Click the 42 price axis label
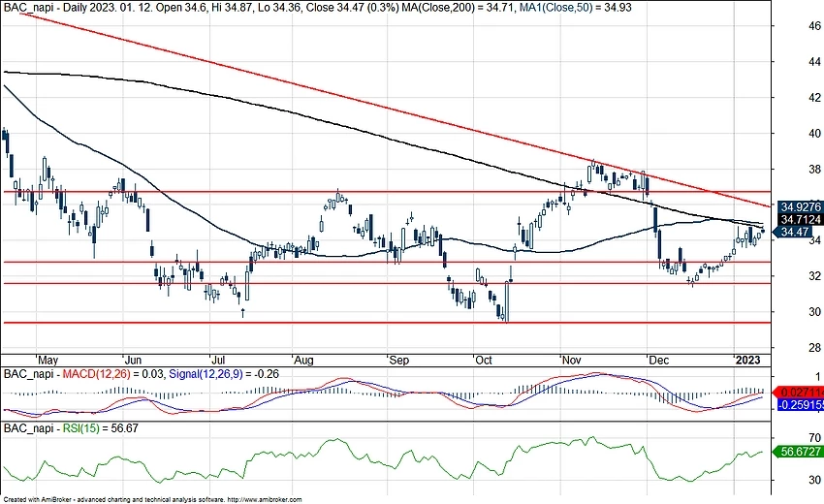This screenshot has height=504, width=824. click(814, 98)
